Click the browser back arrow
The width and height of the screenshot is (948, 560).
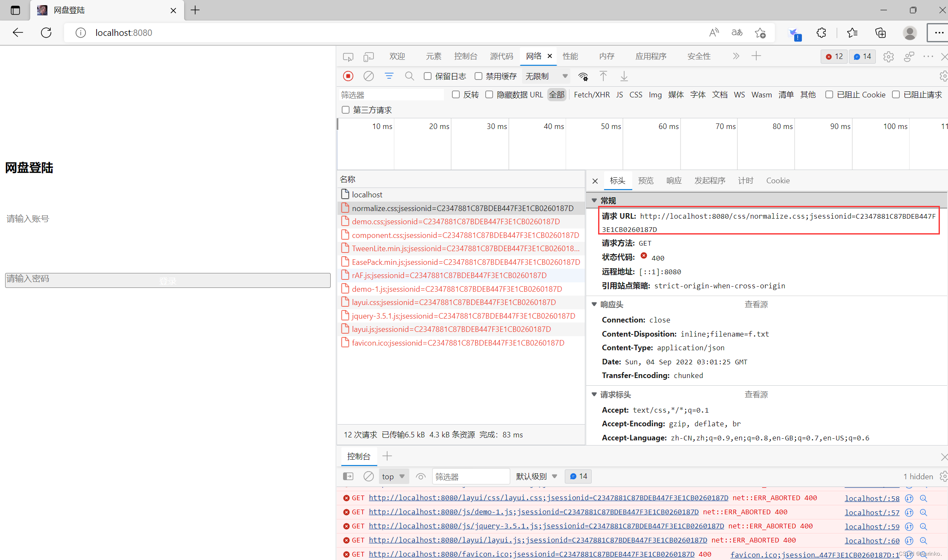18,32
